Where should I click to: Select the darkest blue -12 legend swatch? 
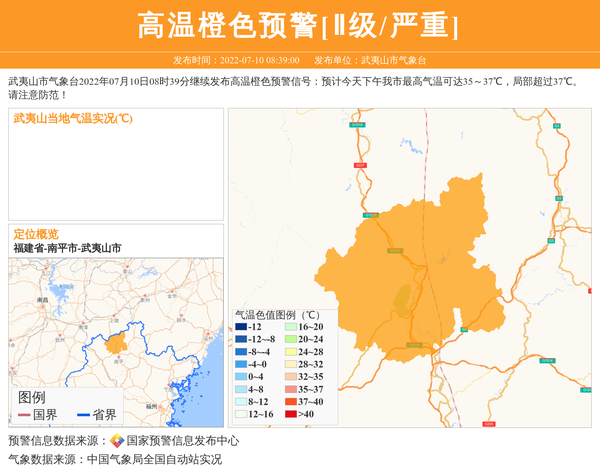pyautogui.click(x=241, y=327)
